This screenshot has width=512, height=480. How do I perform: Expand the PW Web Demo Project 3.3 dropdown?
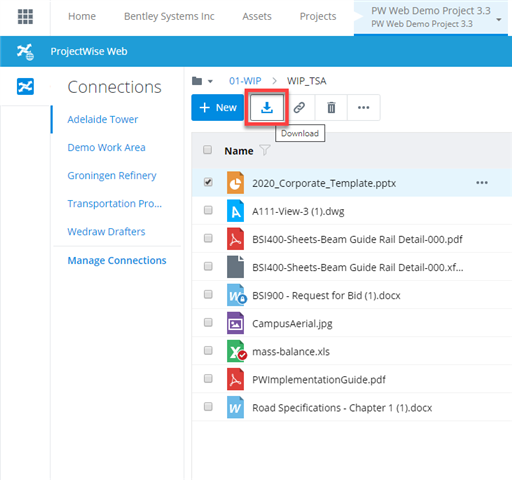499,19
